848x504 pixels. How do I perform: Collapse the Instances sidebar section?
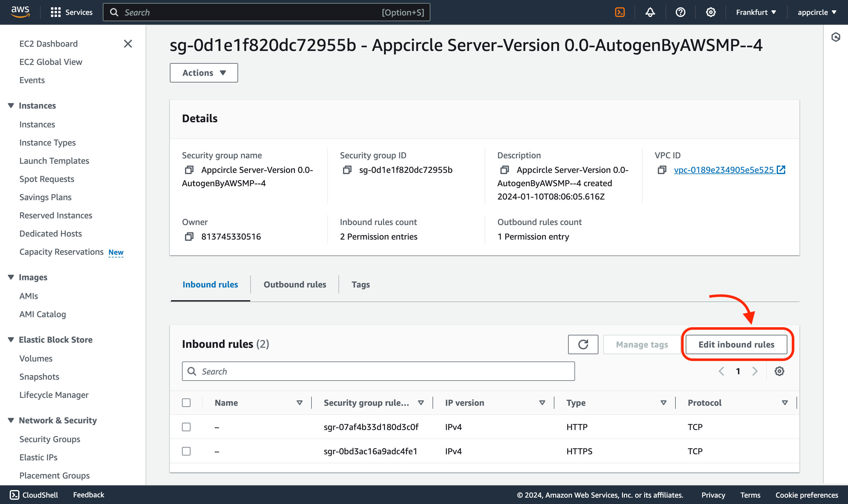point(11,106)
